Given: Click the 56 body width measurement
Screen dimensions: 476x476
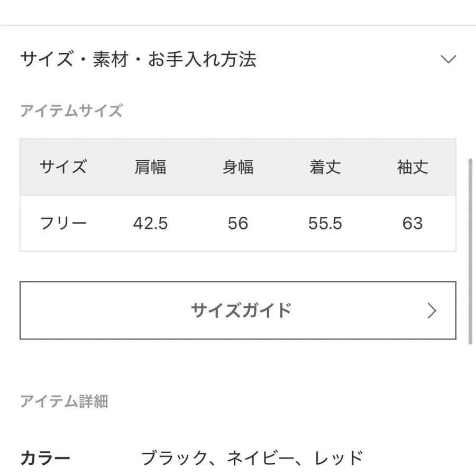Looking at the screenshot, I should coord(238,223).
